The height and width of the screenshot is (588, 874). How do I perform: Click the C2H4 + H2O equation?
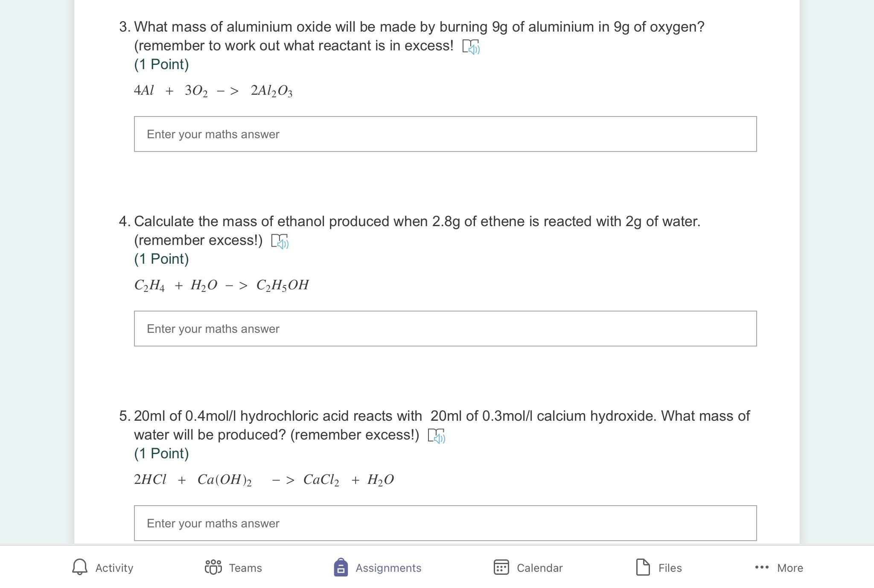pos(221,285)
